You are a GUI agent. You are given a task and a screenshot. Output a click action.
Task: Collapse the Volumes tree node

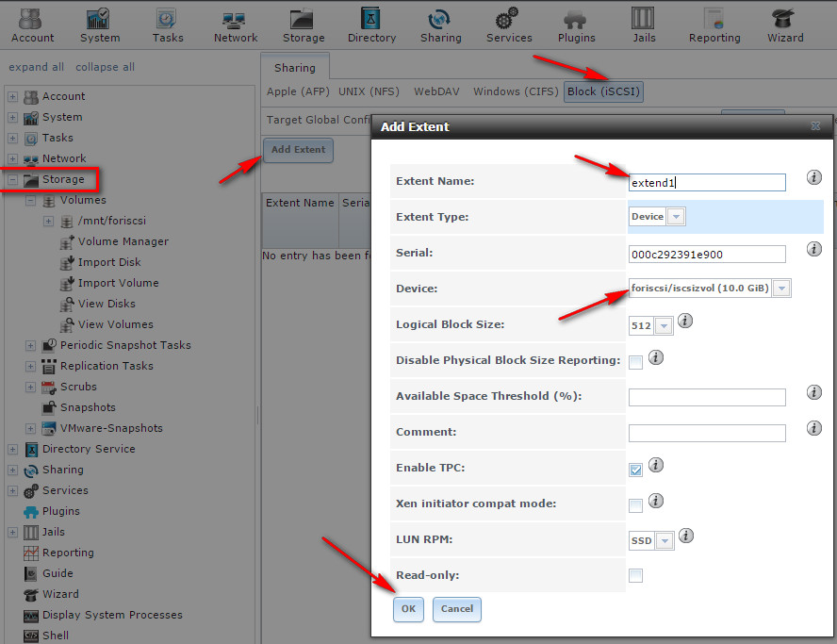(x=30, y=201)
